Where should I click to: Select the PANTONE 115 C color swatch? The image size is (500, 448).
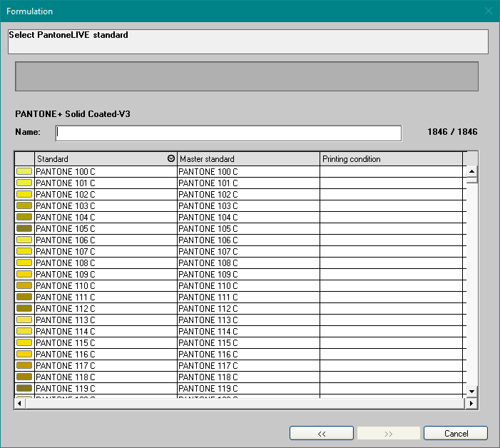click(24, 342)
